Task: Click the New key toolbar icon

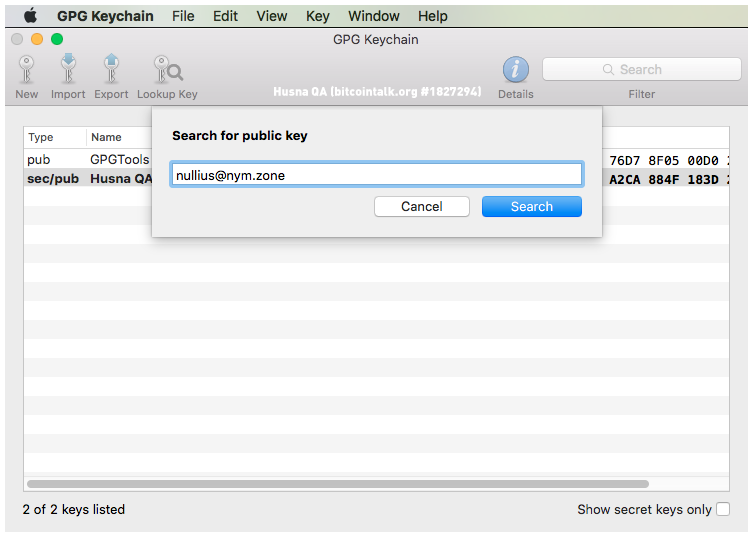Action: click(x=26, y=70)
